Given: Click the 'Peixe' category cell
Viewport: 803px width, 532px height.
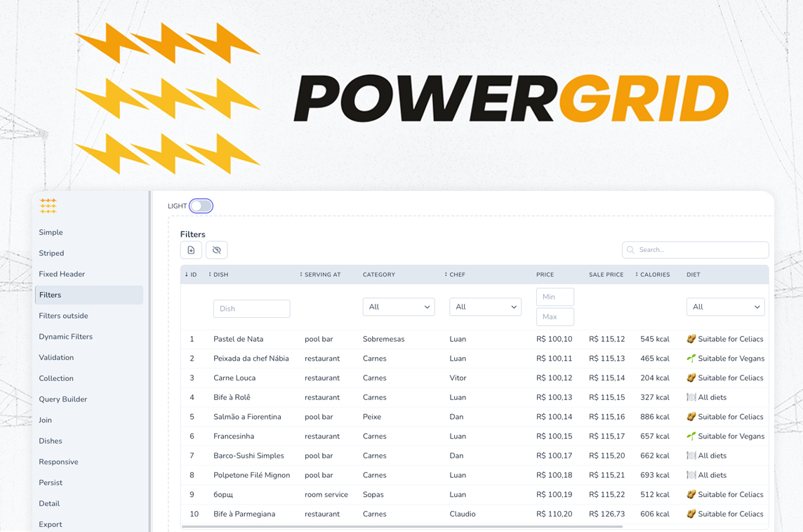Looking at the screenshot, I should point(372,417).
